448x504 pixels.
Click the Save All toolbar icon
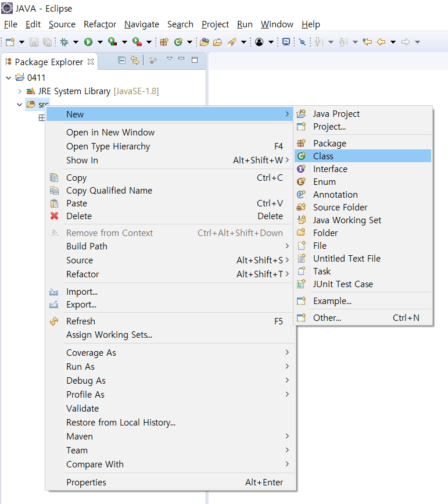tap(47, 42)
